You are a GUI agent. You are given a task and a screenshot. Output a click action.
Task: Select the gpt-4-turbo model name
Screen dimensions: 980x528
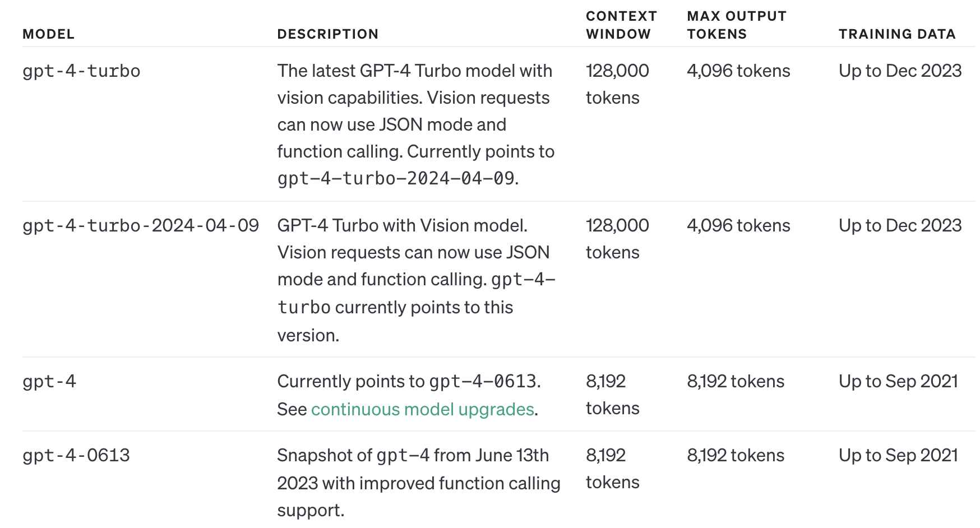(81, 71)
